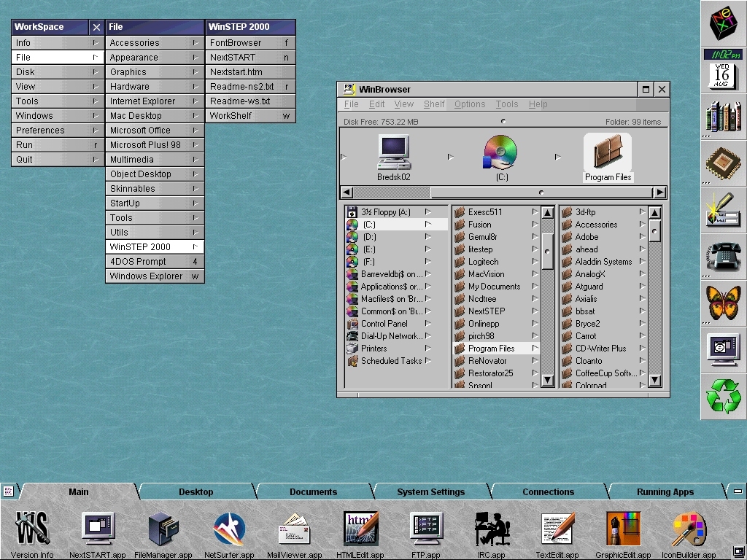This screenshot has height=560, width=747.
Task: Select Control Panel in WinBrowser list
Action: pos(396,323)
